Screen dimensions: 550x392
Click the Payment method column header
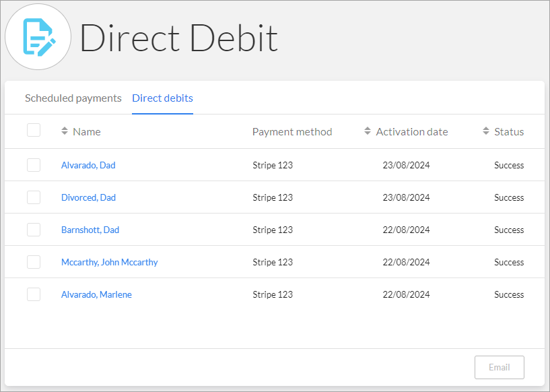click(292, 131)
